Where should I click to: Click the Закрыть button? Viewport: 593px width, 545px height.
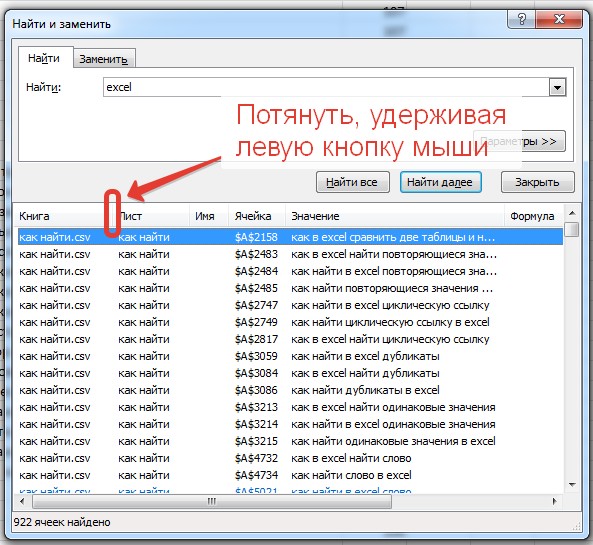(x=537, y=182)
